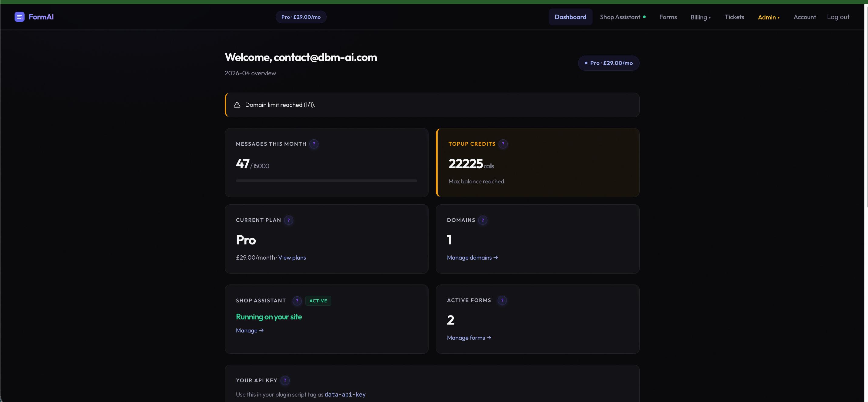Toggle the ACTIVE badge on Shop Assistant

tap(318, 301)
